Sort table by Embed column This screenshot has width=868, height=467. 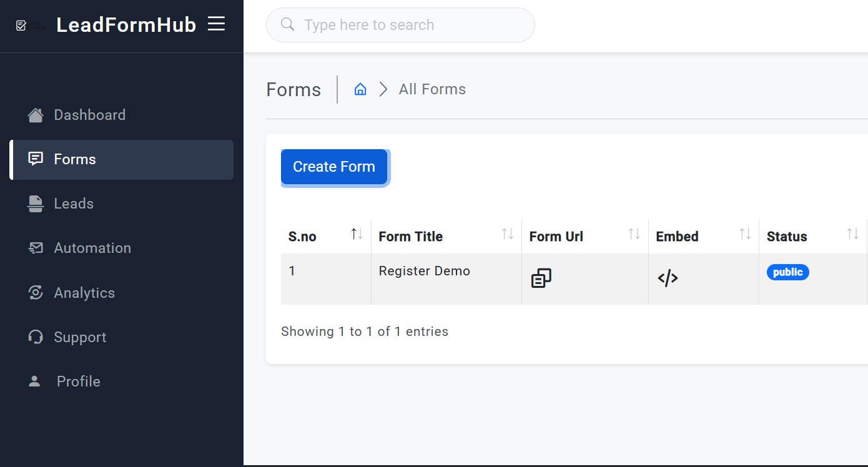tap(704, 237)
